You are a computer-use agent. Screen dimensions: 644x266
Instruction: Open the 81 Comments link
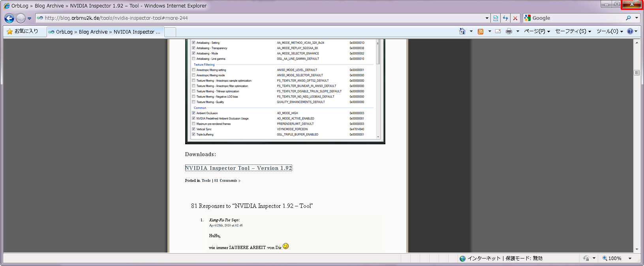coord(226,181)
